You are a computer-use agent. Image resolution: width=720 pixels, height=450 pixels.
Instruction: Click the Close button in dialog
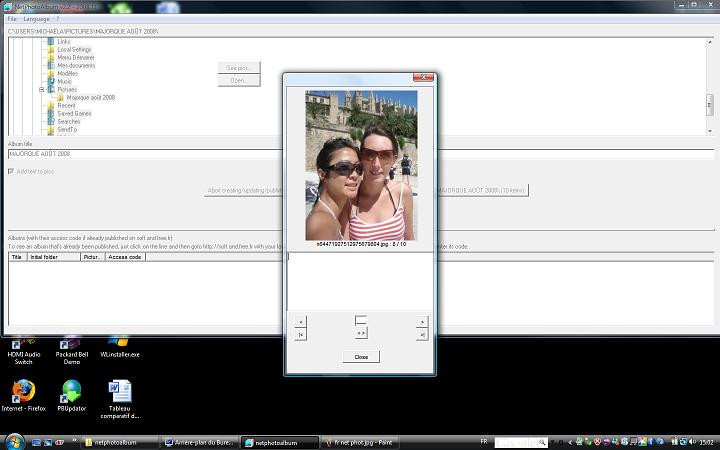(361, 357)
